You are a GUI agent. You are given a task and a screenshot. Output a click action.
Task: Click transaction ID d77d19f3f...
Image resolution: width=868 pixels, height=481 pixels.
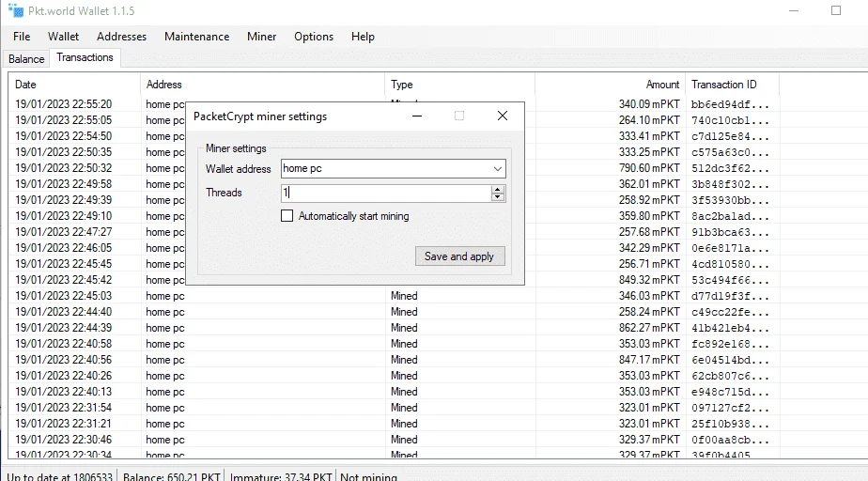730,296
